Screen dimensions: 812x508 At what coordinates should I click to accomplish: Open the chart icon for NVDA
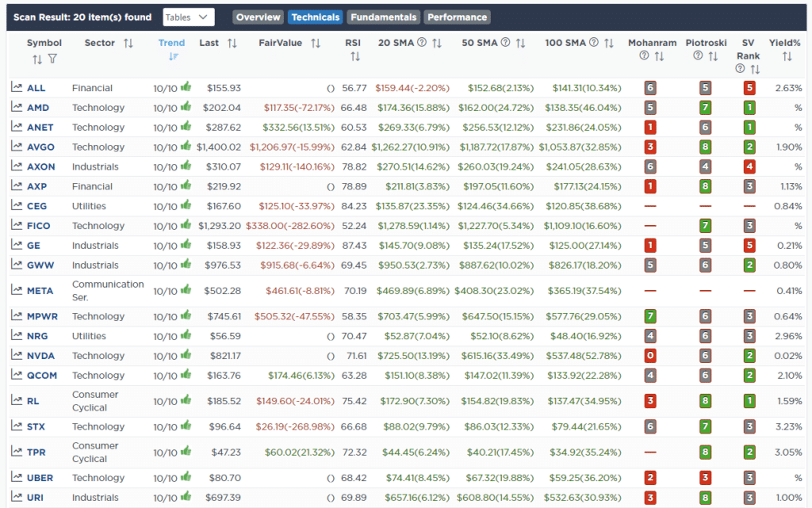pos(17,355)
